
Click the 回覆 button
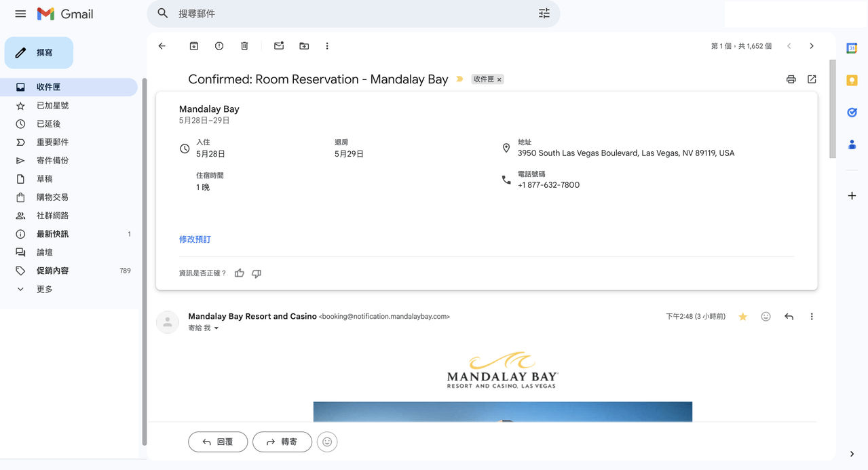[218, 442]
